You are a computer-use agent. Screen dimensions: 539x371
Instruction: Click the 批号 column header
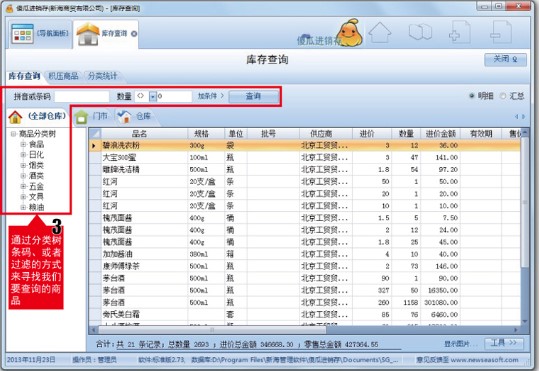click(x=273, y=133)
